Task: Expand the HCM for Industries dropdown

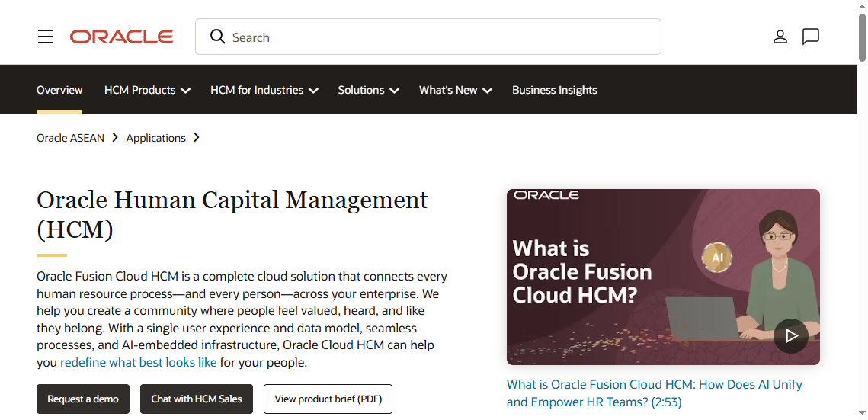Action: coord(264,90)
